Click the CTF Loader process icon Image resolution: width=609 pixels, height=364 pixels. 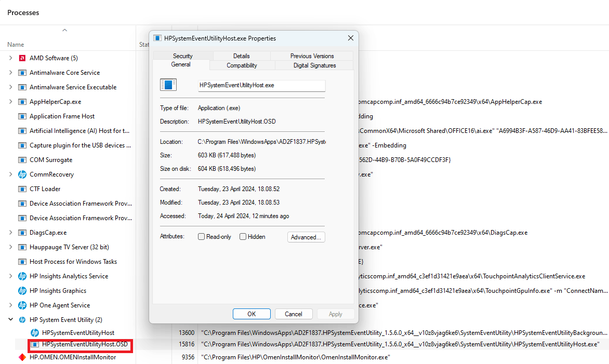22,189
